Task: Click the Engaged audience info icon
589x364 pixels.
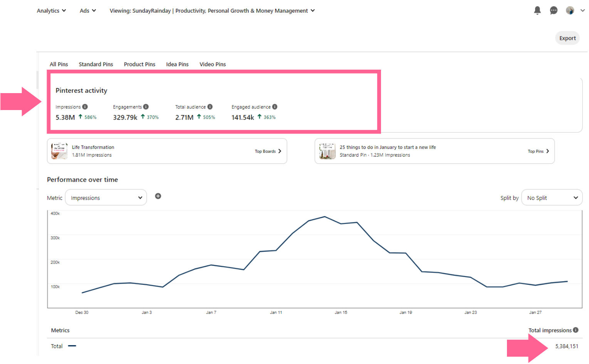Action: point(275,107)
